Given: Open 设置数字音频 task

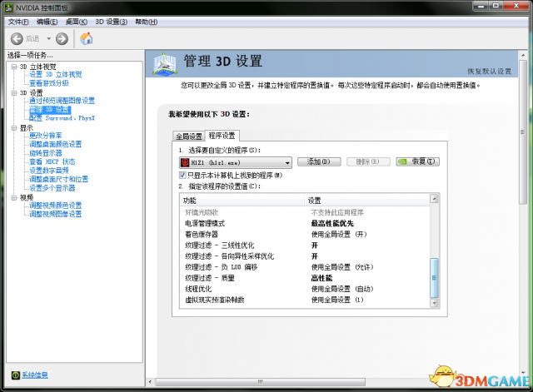Looking at the screenshot, I should (49, 171).
